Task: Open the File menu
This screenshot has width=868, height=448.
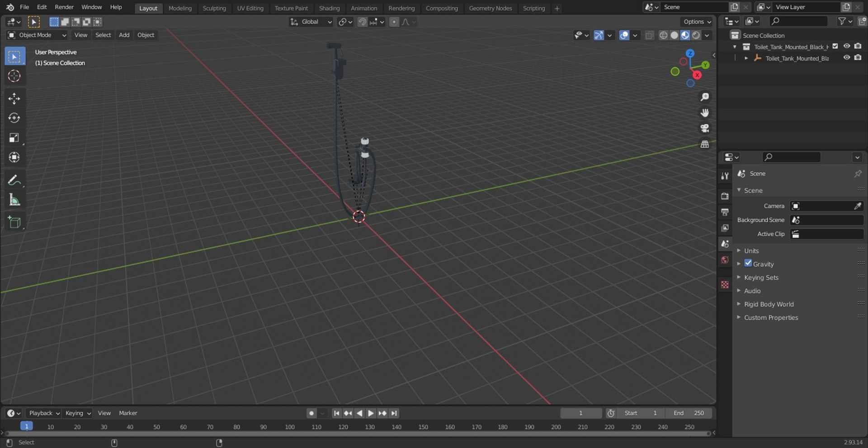Action: (24, 7)
